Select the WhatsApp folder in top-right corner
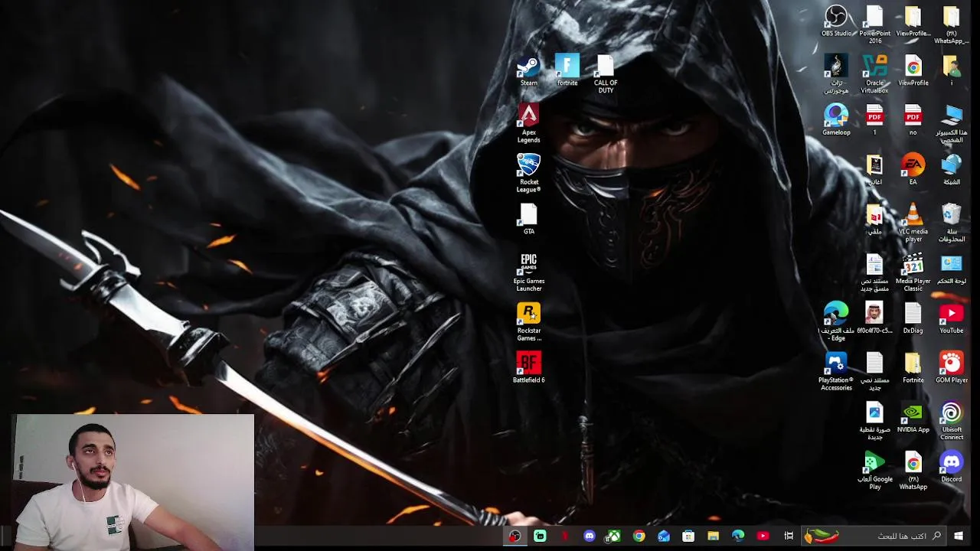The image size is (980, 551). (951, 25)
